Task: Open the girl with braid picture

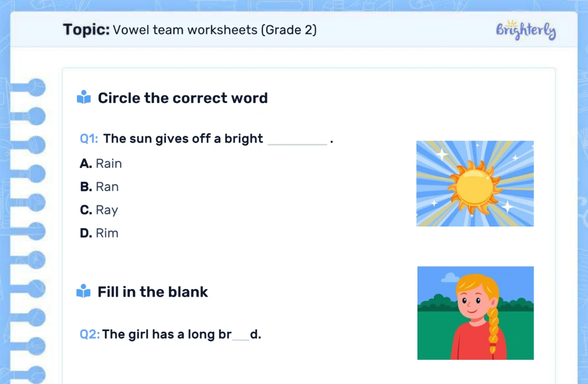Action: pos(475,313)
